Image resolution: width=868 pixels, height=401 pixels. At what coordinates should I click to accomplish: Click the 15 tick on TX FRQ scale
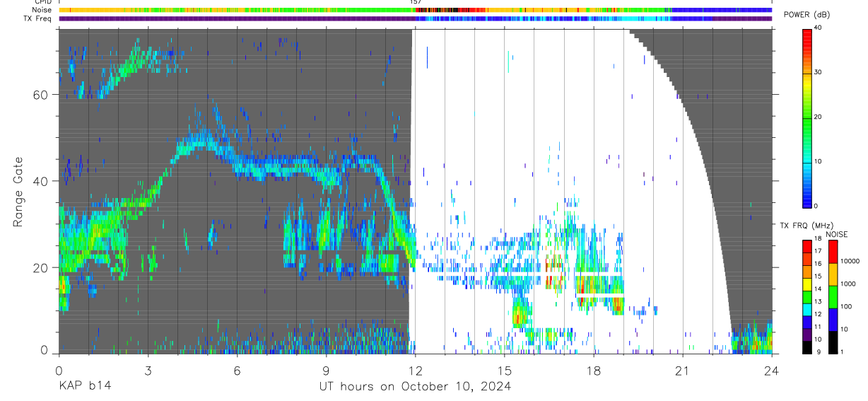(819, 276)
